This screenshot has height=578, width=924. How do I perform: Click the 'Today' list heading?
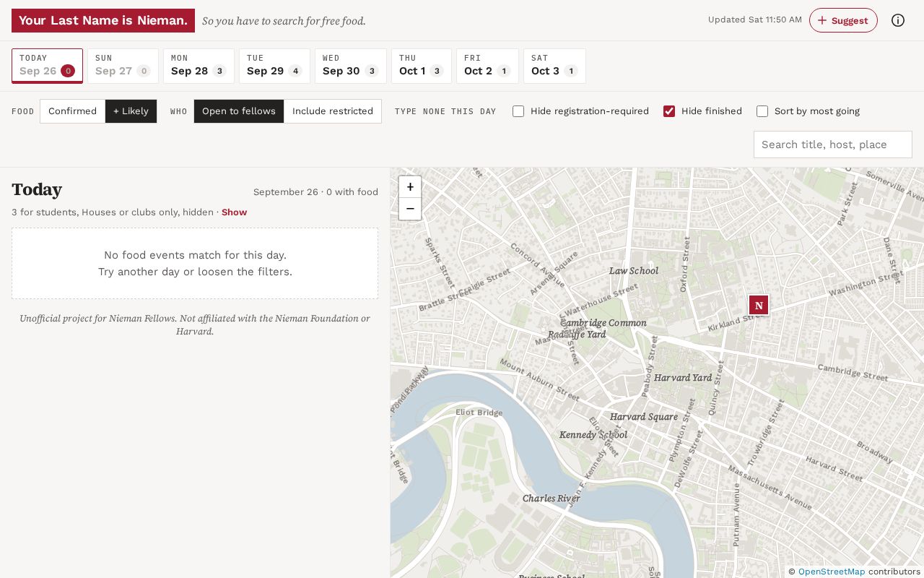[x=37, y=189]
